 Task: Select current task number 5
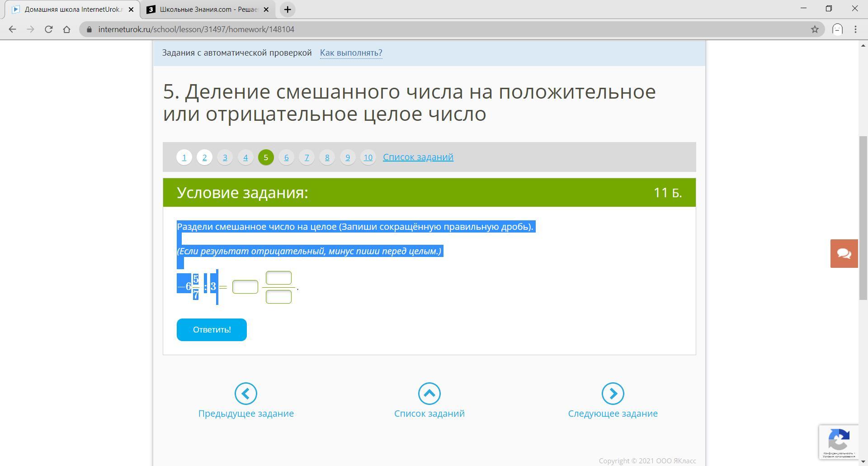pos(266,157)
